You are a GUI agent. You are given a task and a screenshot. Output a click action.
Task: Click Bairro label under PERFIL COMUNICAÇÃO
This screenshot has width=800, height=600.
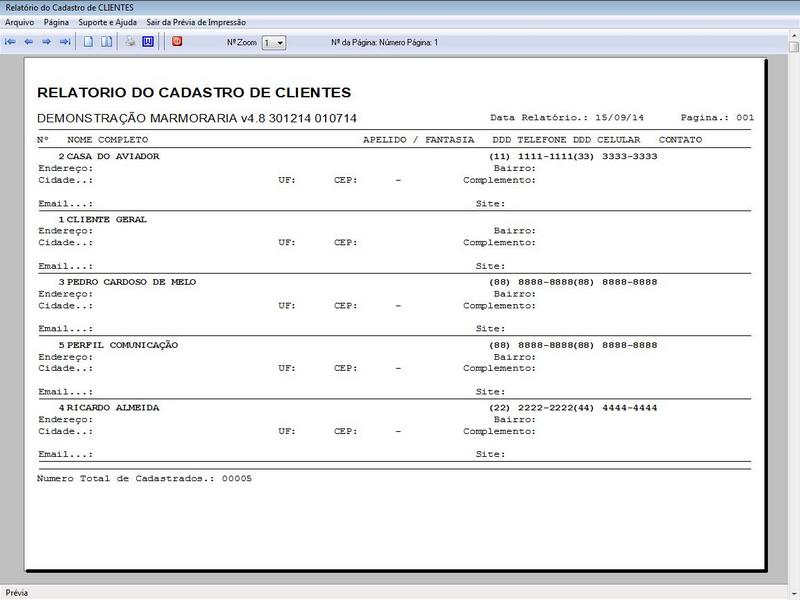[515, 357]
